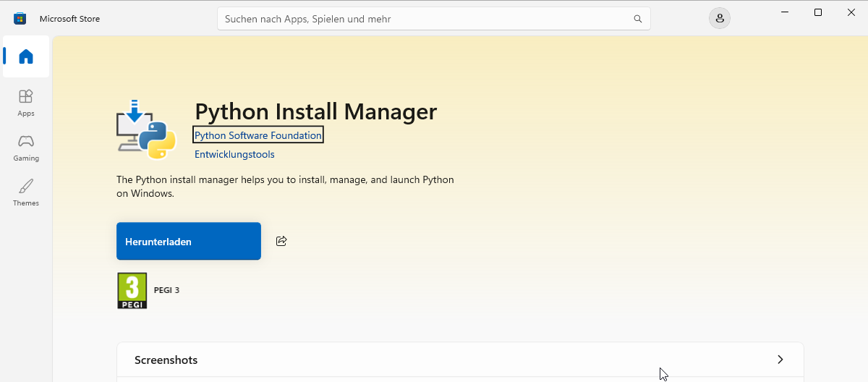Open the Themes section in sidebar
868x382 pixels.
point(26,192)
